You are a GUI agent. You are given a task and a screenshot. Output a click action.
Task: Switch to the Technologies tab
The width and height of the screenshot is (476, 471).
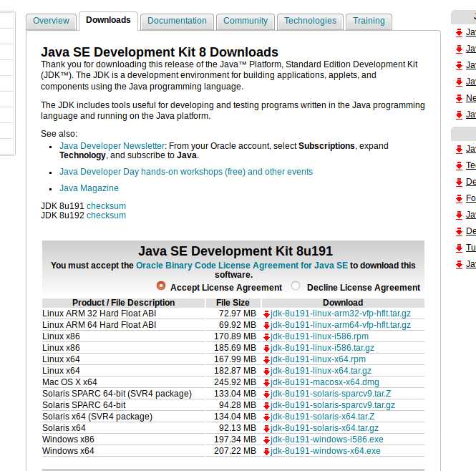click(310, 21)
